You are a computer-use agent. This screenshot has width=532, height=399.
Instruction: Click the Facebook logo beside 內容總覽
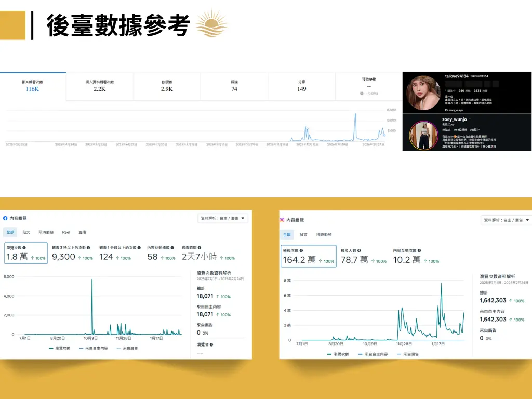[x=5, y=218]
